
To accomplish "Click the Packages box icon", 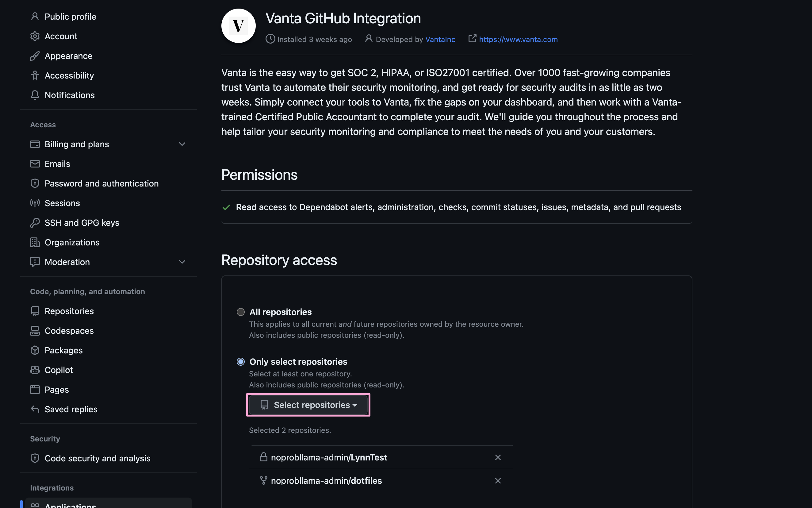I will (35, 350).
